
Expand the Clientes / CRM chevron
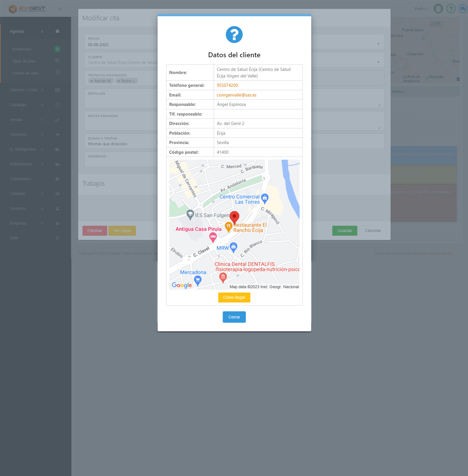[42, 90]
